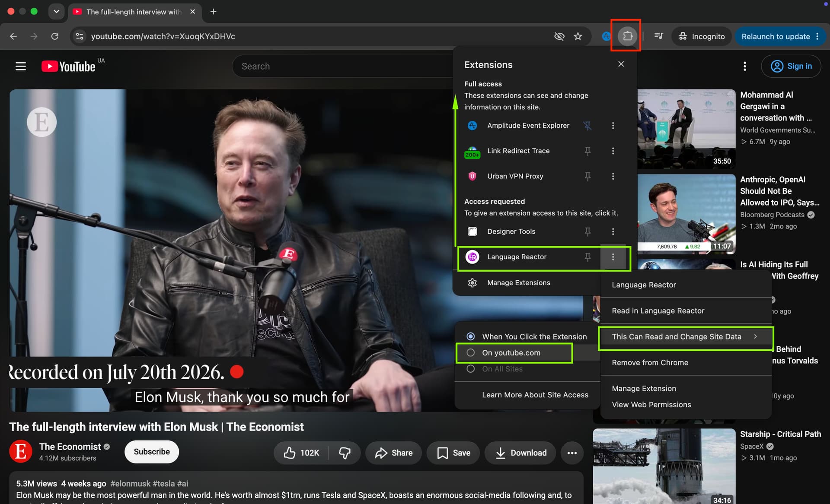Viewport: 830px width, 504px height.
Task: Pin Urban VPN Proxy to toolbar
Action: coord(587,176)
